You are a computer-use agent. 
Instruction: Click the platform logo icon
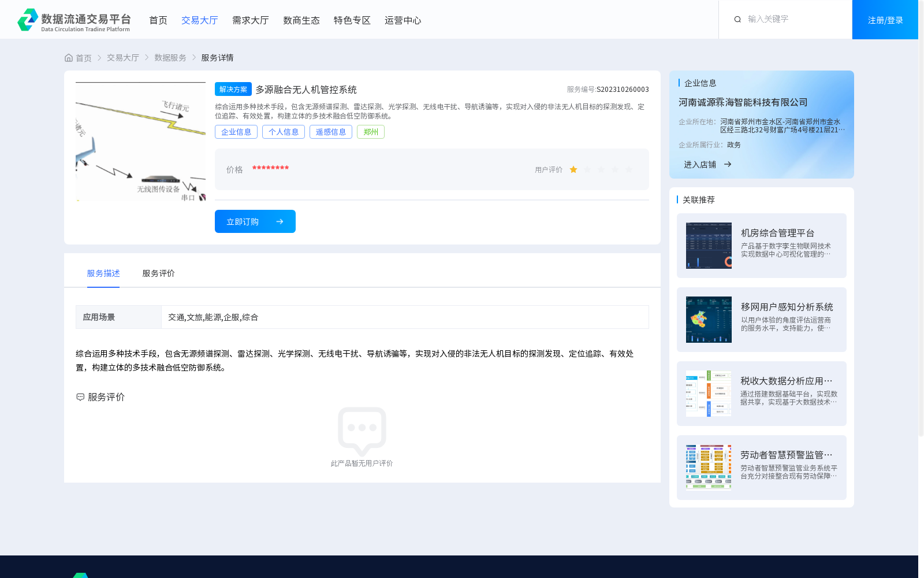[x=28, y=20]
